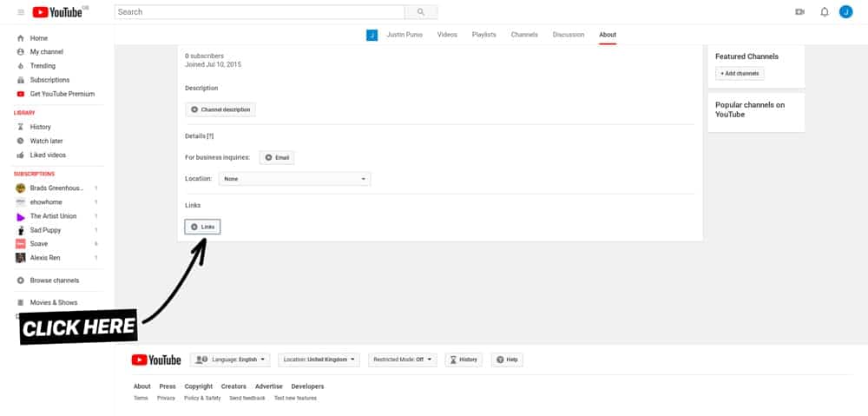Open the Test new features link
The image size is (868, 416).
pyautogui.click(x=296, y=399)
